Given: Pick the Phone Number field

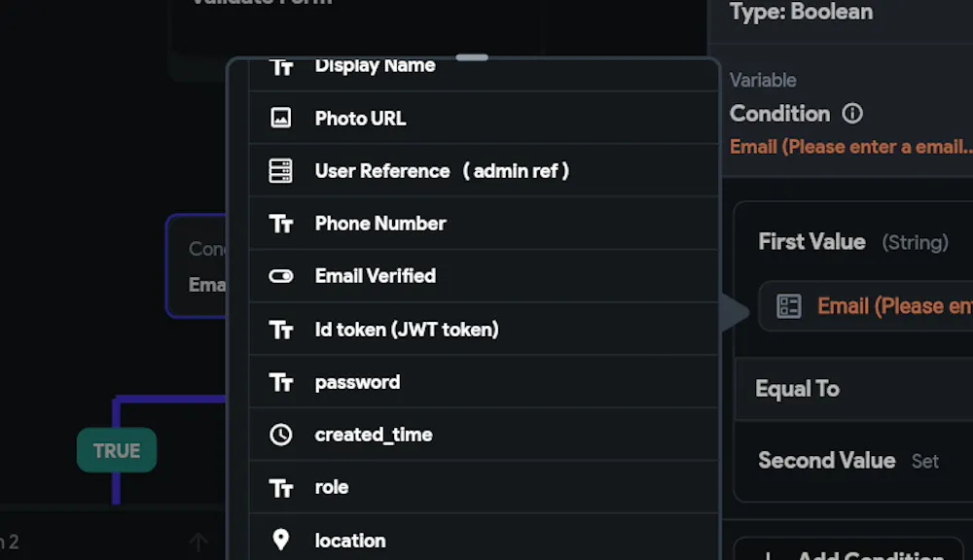Looking at the screenshot, I should point(484,224).
